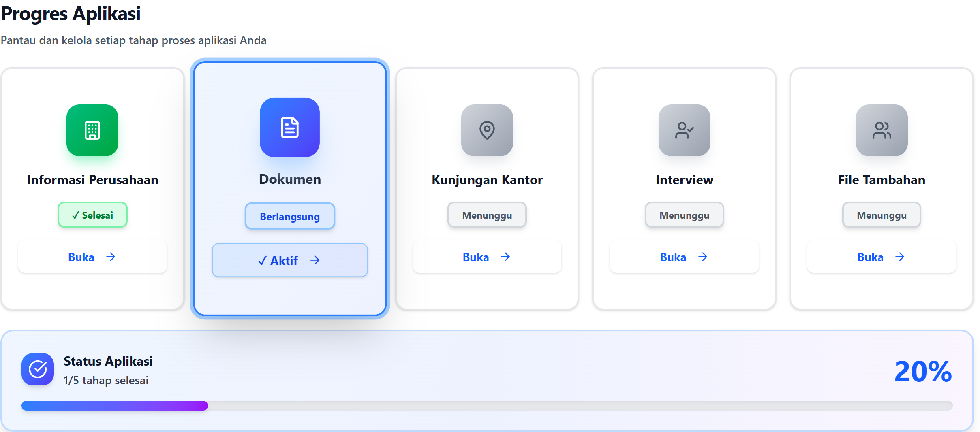980x432 pixels.
Task: Click the Menunggu badge under Interview
Action: pos(684,215)
